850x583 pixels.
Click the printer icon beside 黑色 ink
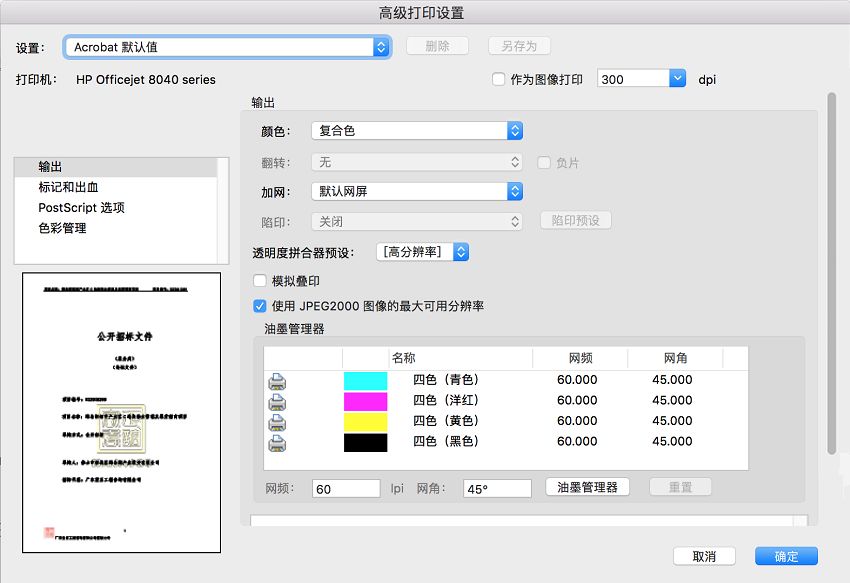tap(277, 441)
